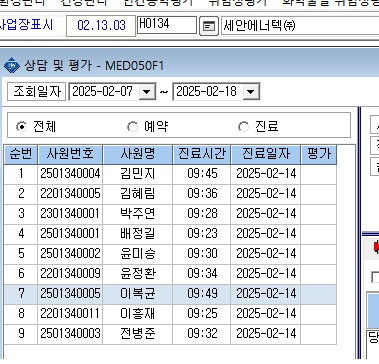The width and height of the screenshot is (379, 364).
Task: Select the row for 김민지
Action: (x=170, y=174)
